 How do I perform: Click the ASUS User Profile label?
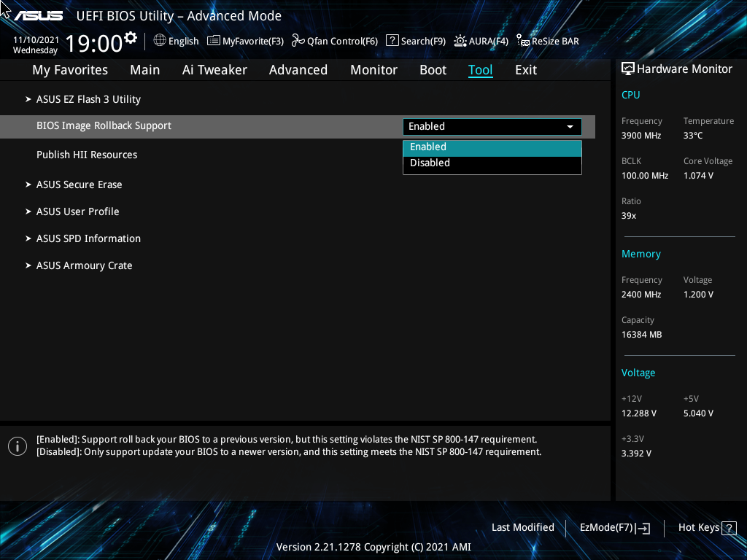(x=77, y=211)
